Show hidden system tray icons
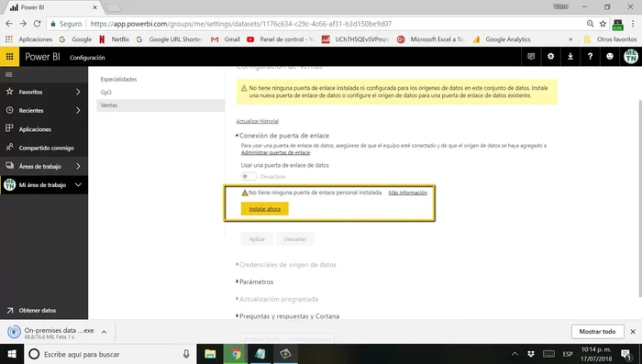The height and width of the screenshot is (364, 642). [x=515, y=354]
